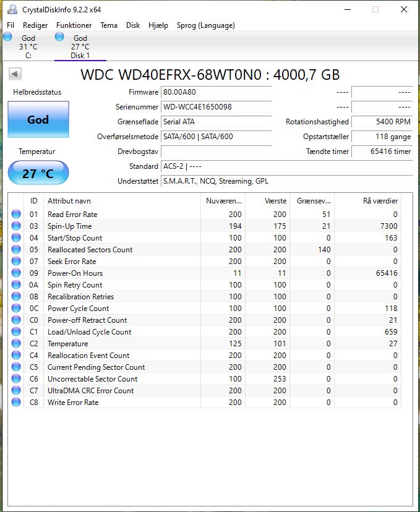This screenshot has height=512, width=420.
Task: Click status orb of Power-off Retract Count row
Action: coord(16,320)
